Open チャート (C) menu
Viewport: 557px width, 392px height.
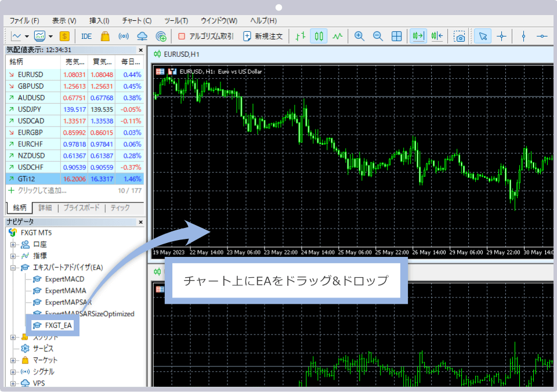tap(137, 21)
